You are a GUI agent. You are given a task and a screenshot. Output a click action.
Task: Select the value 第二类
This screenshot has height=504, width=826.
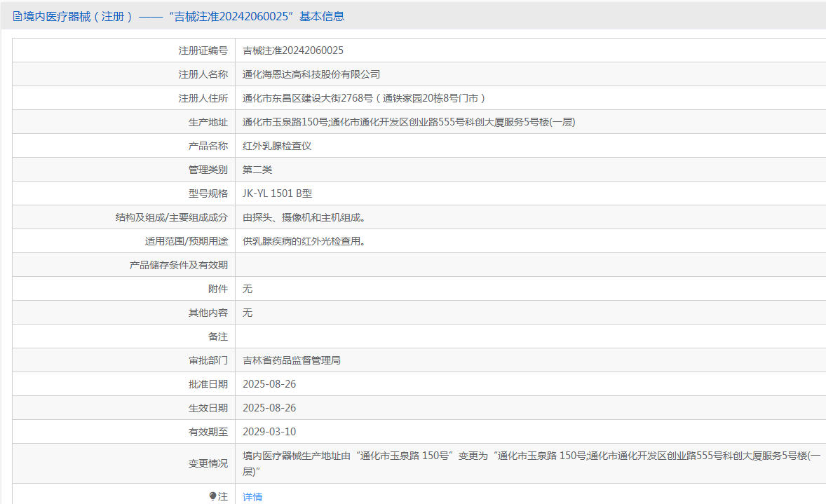(x=257, y=170)
